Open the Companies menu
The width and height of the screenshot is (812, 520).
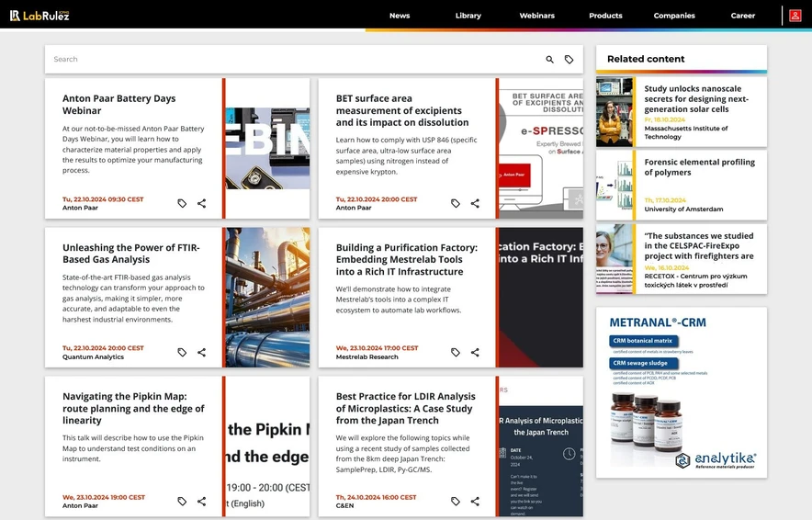(674, 16)
